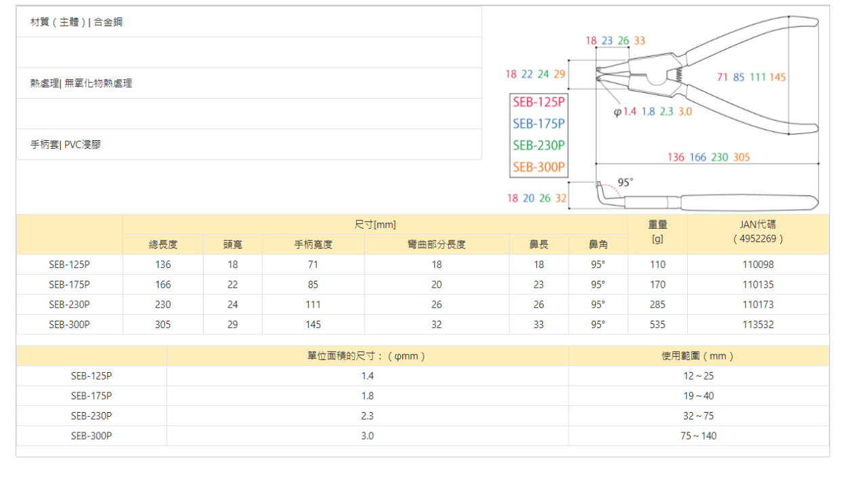Click the 總長度 column header
The height and width of the screenshot is (479, 868).
tap(163, 245)
